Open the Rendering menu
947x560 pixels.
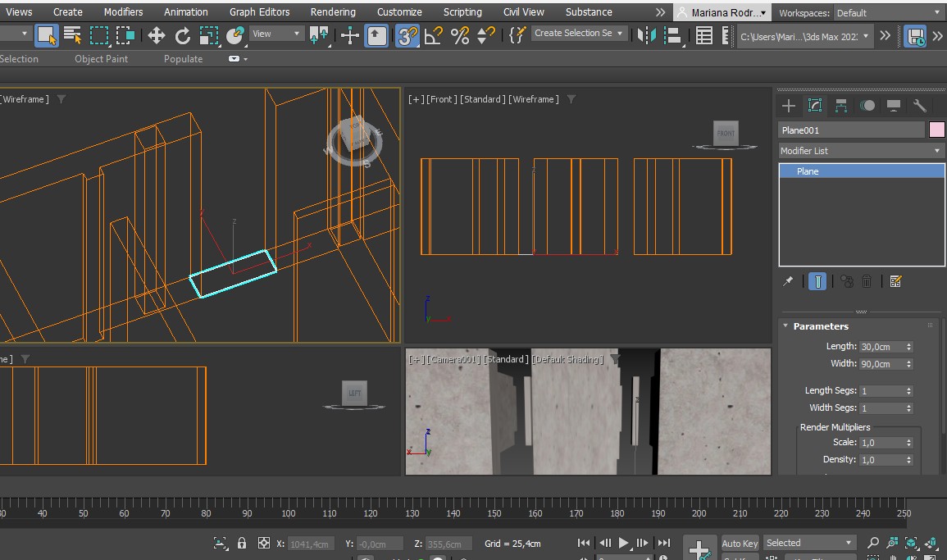[x=333, y=12]
